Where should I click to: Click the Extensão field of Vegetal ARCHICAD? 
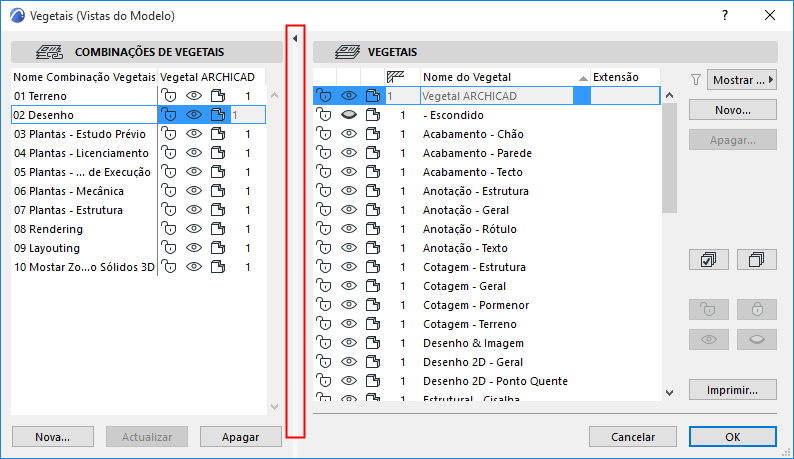(624, 96)
